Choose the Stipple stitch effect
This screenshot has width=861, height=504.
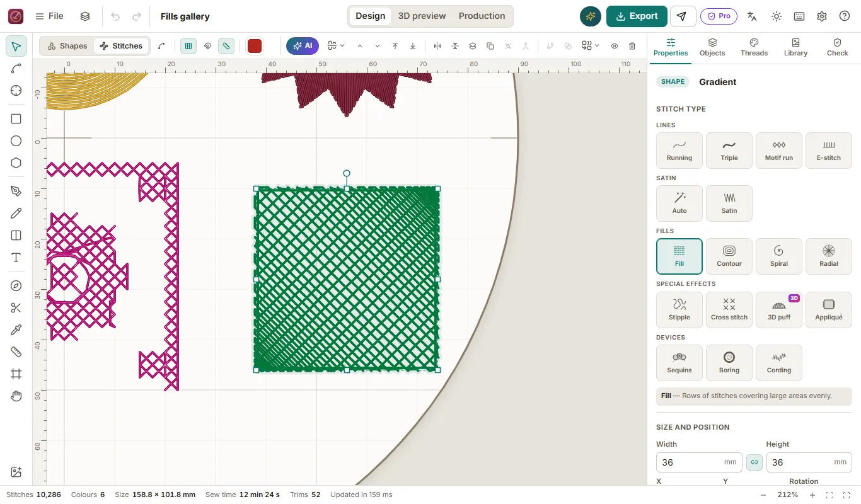click(x=679, y=310)
